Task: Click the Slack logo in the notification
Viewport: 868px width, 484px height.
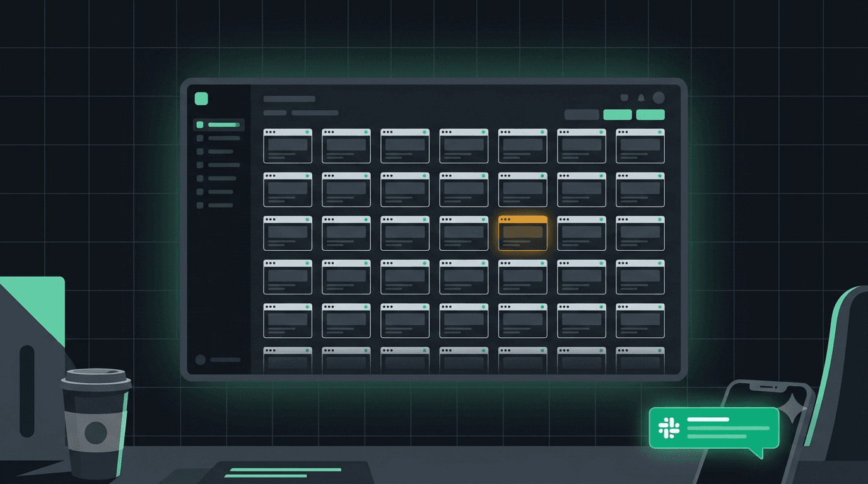Action: [668, 428]
